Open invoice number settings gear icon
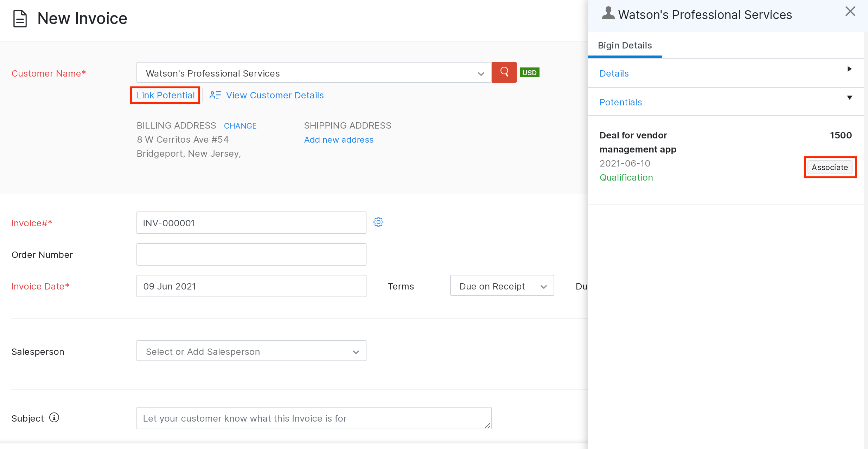 (x=378, y=222)
